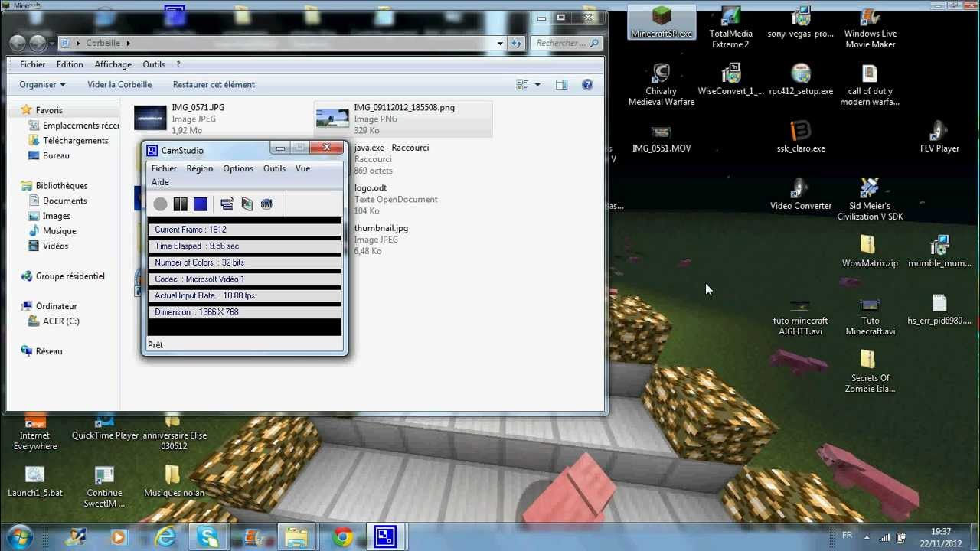Click the Explorer refresh button

click(517, 43)
